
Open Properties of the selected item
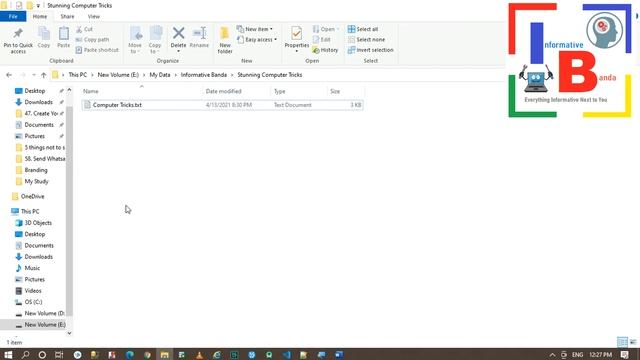pyautogui.click(x=297, y=39)
